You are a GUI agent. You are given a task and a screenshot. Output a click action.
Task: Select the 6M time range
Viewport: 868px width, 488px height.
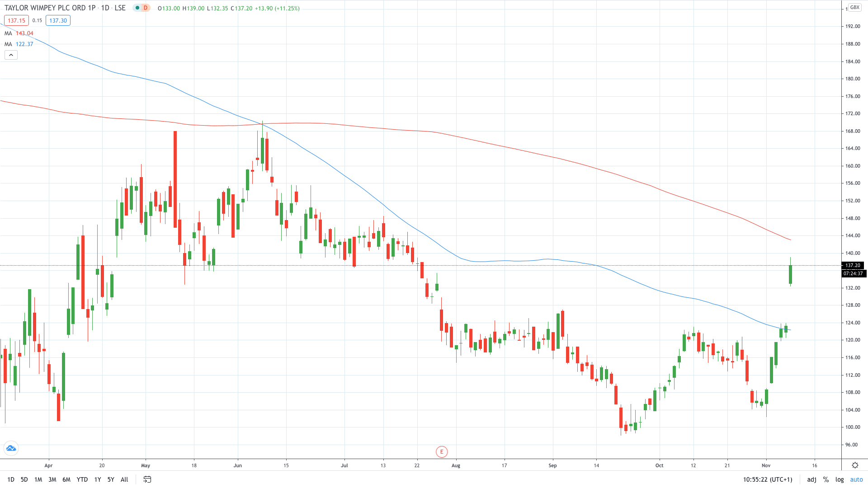pos(66,479)
